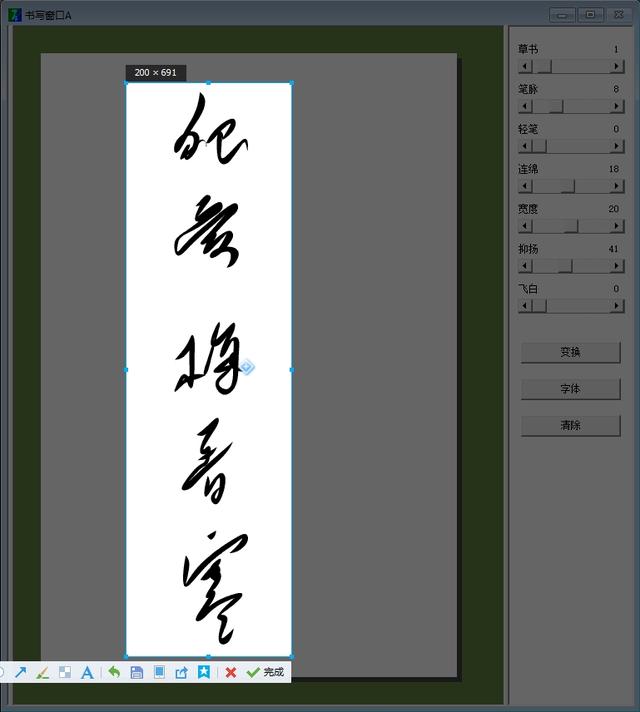Share the screenshot capture
The width and height of the screenshot is (640, 712).
point(181,672)
